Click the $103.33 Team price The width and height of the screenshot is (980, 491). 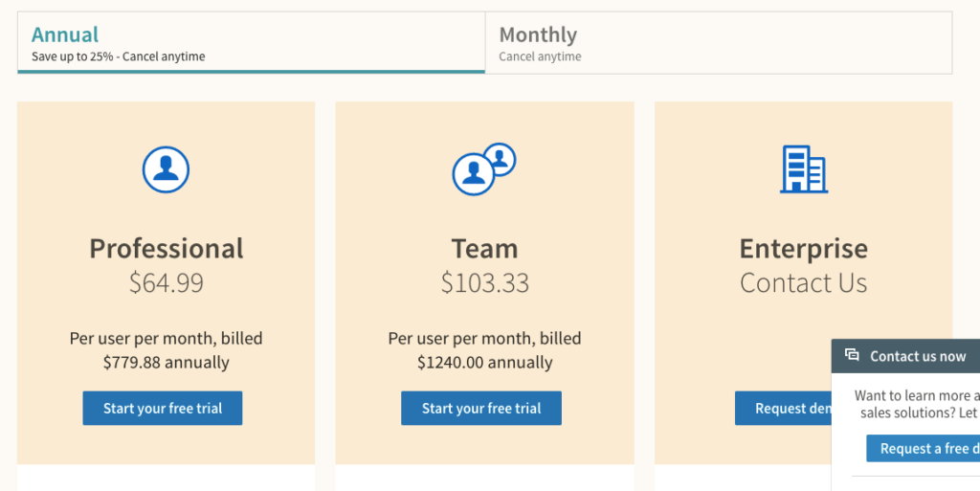coord(484,283)
